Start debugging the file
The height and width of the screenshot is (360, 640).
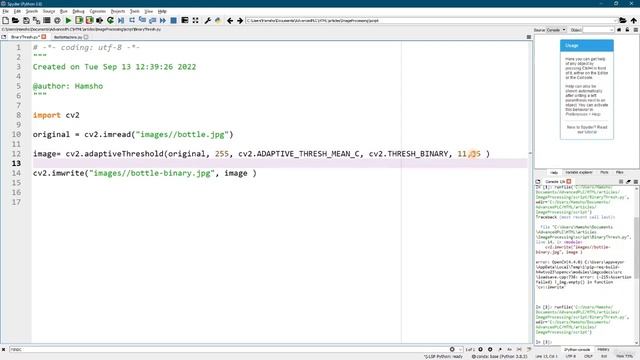click(x=121, y=20)
